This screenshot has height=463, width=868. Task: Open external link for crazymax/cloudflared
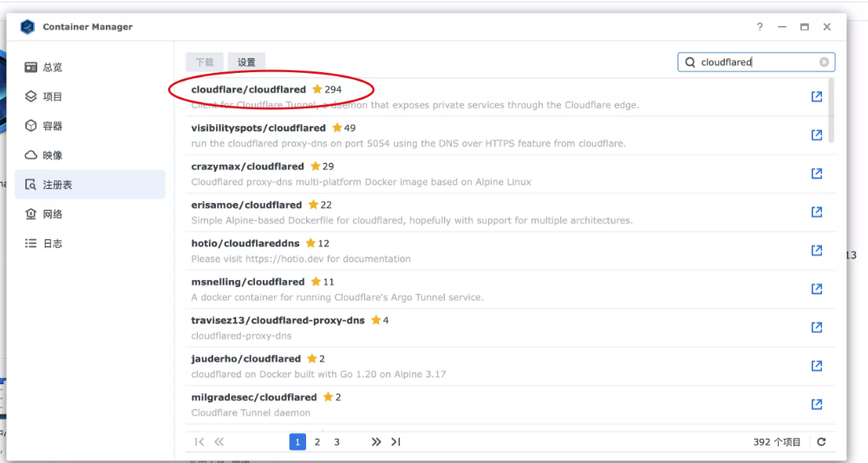(x=817, y=173)
